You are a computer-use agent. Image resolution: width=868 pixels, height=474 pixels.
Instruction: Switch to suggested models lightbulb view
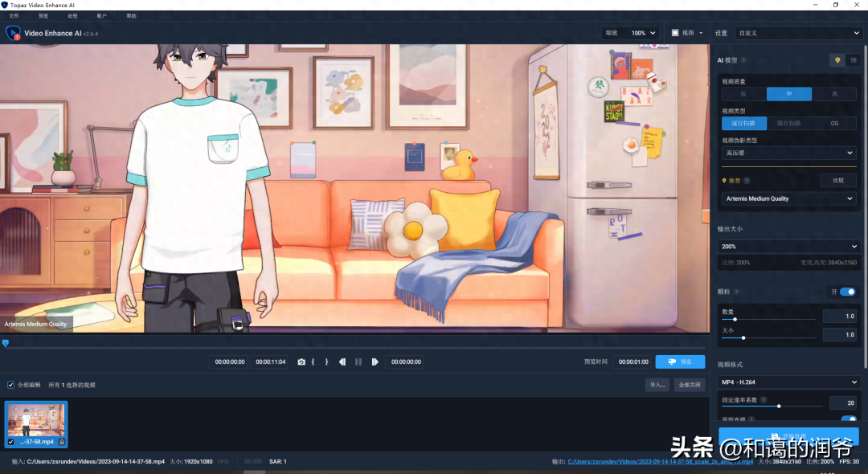[837, 60]
